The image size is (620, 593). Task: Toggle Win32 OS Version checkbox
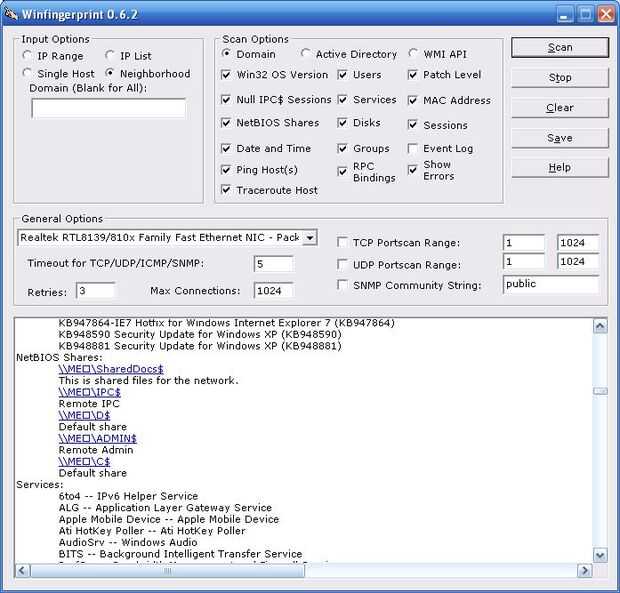226,74
